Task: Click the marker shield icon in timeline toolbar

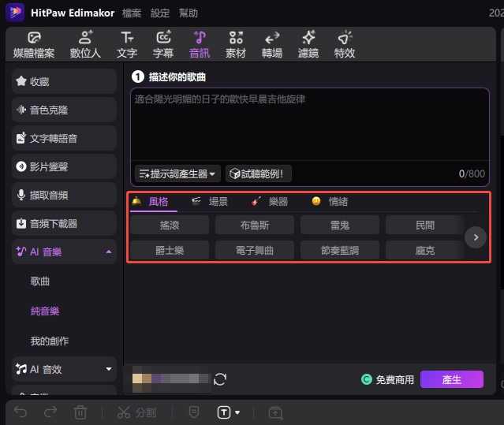Action: (x=194, y=412)
